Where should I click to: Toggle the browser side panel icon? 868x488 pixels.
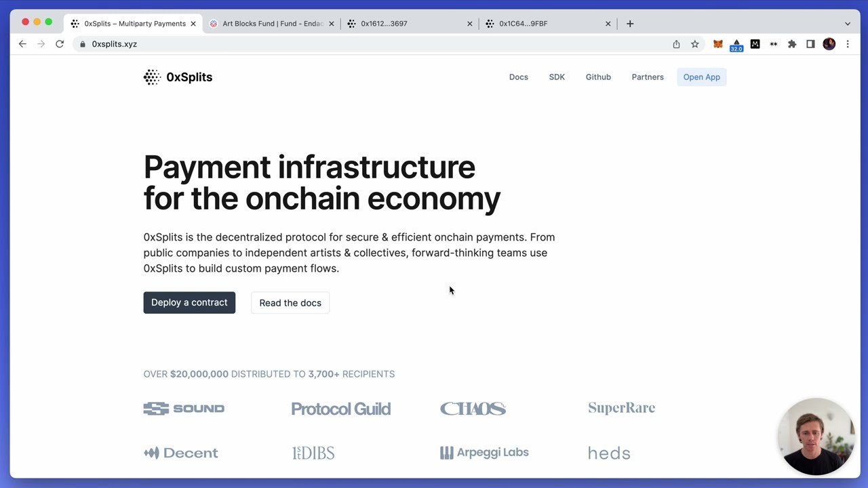tap(810, 44)
